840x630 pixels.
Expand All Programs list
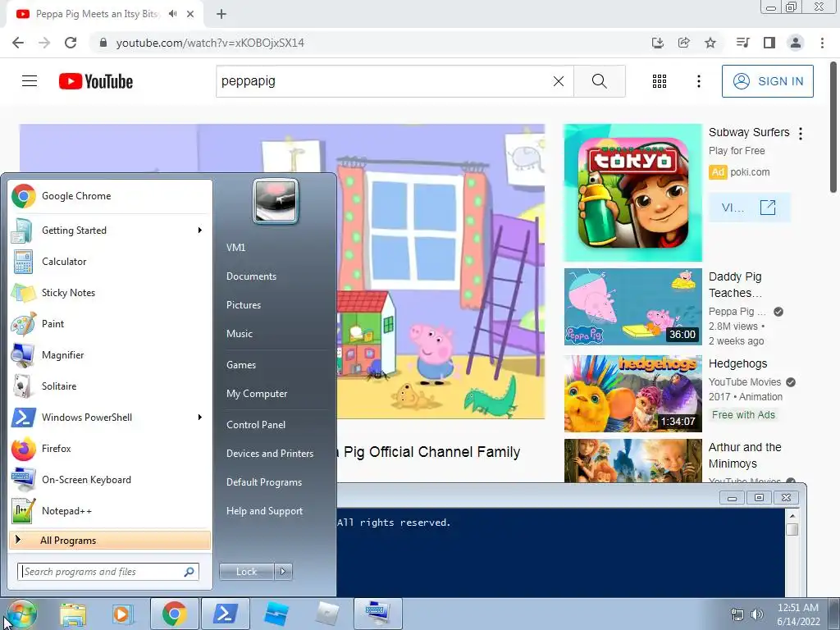coord(110,540)
